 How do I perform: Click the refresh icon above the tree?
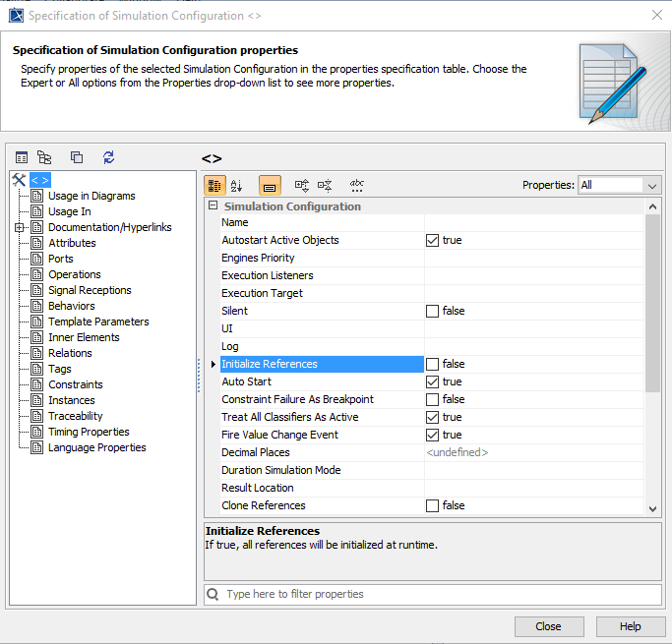click(x=108, y=157)
